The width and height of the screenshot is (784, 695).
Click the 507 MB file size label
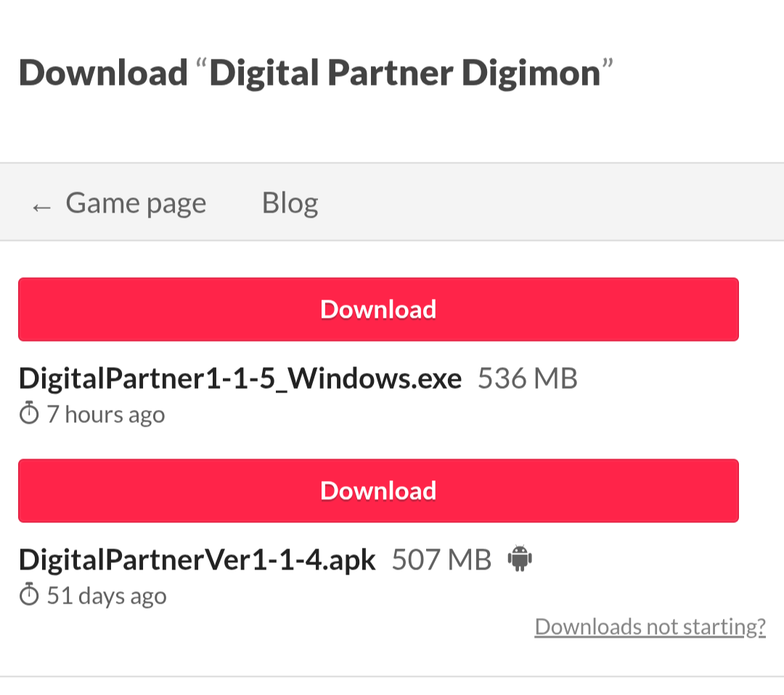coord(441,559)
